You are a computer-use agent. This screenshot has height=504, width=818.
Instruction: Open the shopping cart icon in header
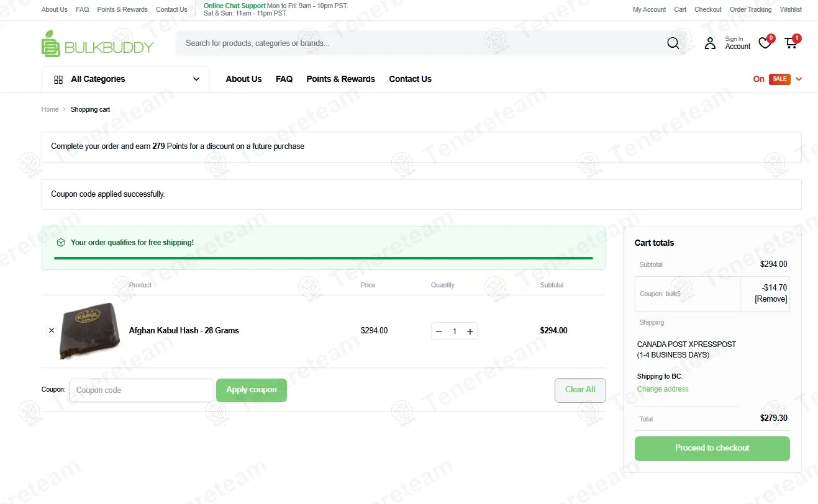(791, 43)
